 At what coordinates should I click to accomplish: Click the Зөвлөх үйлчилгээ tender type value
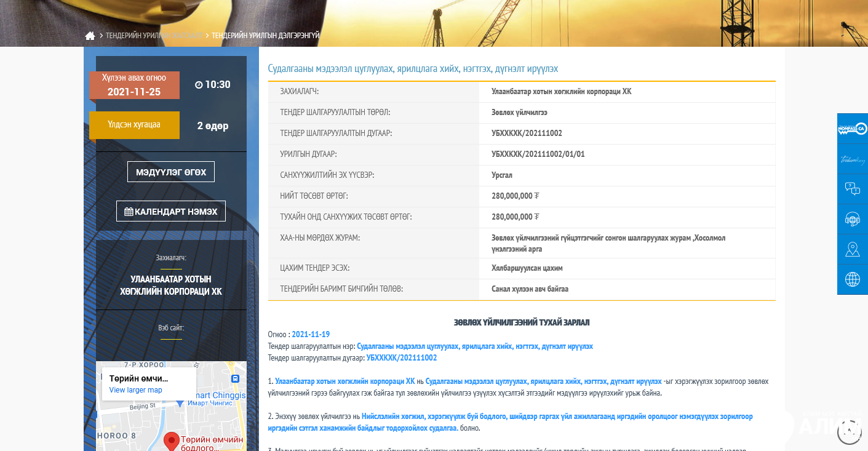519,112
